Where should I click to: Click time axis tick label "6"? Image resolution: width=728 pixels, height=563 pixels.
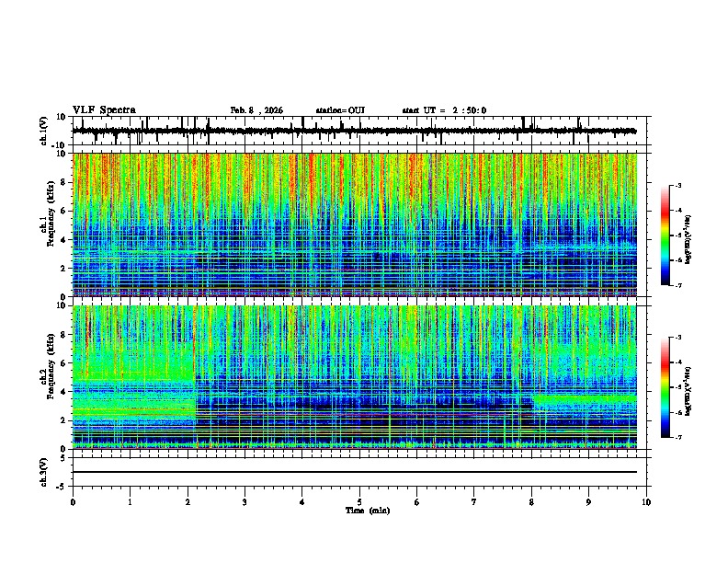click(417, 502)
